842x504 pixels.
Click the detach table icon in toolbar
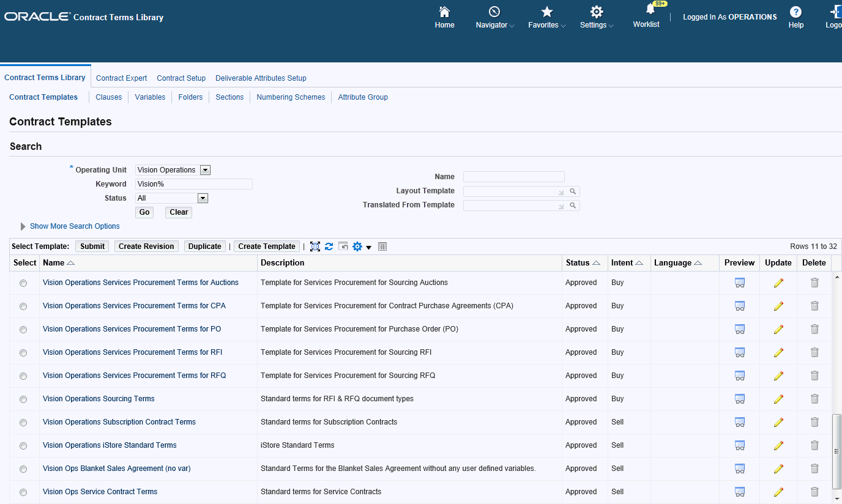pyautogui.click(x=315, y=246)
